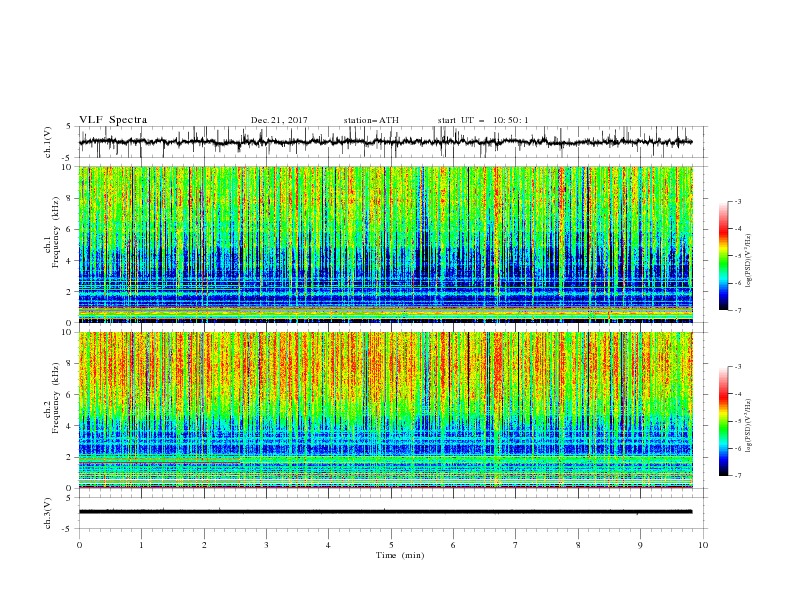
Task: Click the "station=ATH" header label
Action: pos(371,120)
